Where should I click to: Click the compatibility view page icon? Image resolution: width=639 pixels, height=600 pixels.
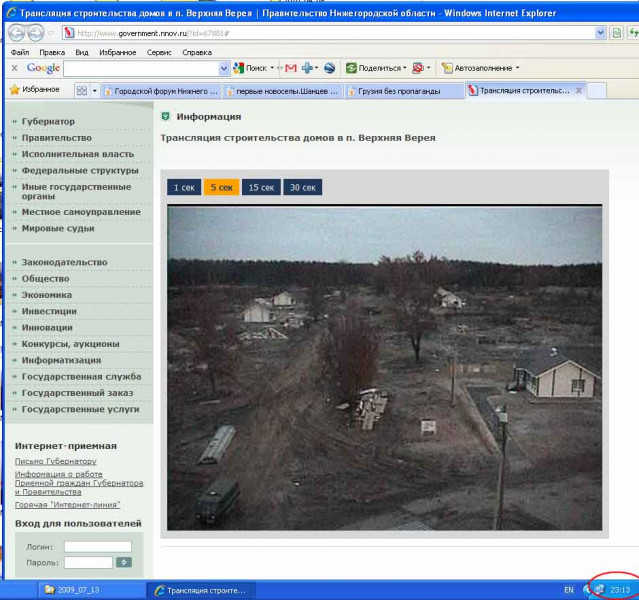click(617, 33)
